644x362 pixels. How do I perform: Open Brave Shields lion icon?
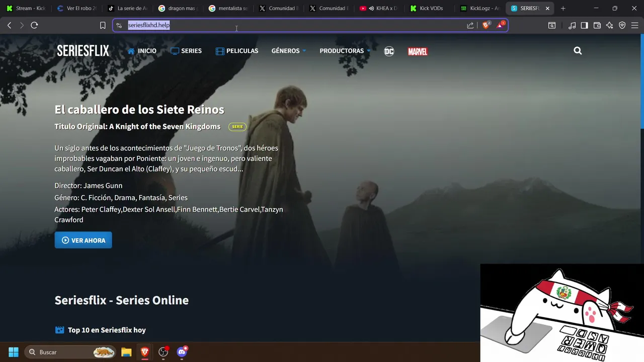(x=486, y=25)
